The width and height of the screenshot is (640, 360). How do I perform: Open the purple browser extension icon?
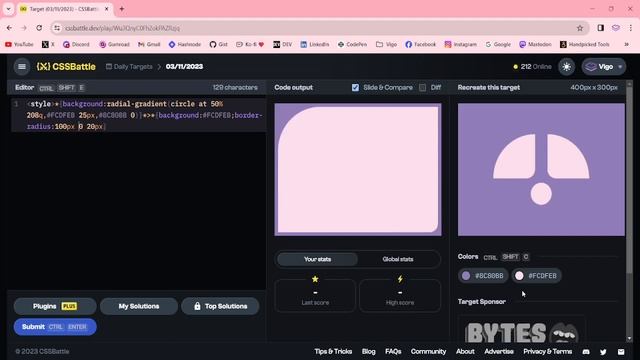[616, 28]
